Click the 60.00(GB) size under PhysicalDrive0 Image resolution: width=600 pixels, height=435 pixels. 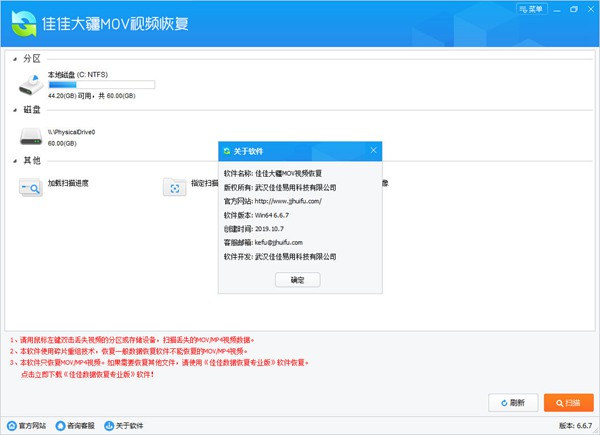[x=62, y=143]
